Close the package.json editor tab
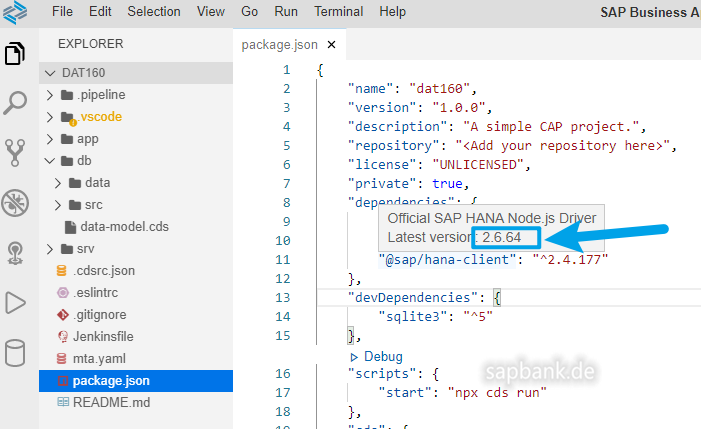Screen dimensions: 701x429 point(331,45)
